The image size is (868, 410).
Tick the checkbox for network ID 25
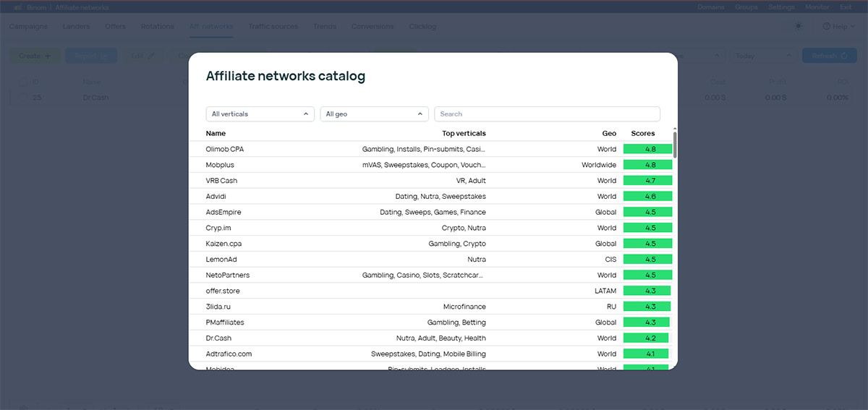click(22, 98)
